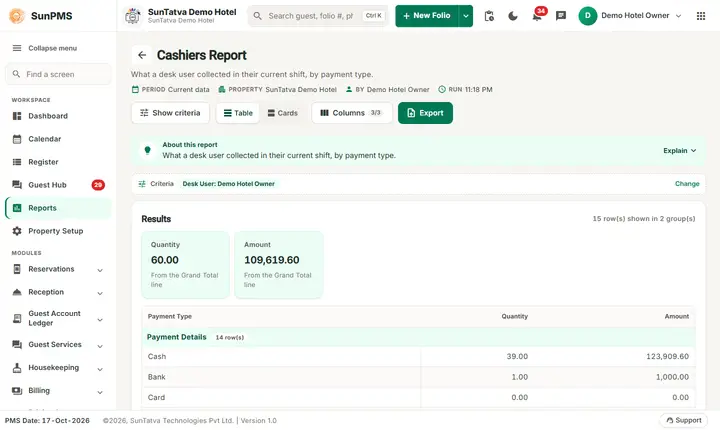Open the Support button
The width and height of the screenshot is (720, 430).
pyautogui.click(x=684, y=420)
